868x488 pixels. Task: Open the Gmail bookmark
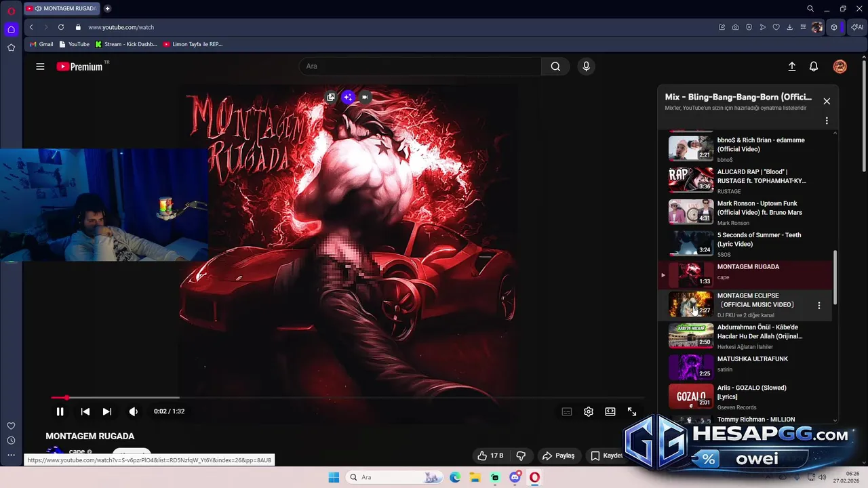coord(41,44)
